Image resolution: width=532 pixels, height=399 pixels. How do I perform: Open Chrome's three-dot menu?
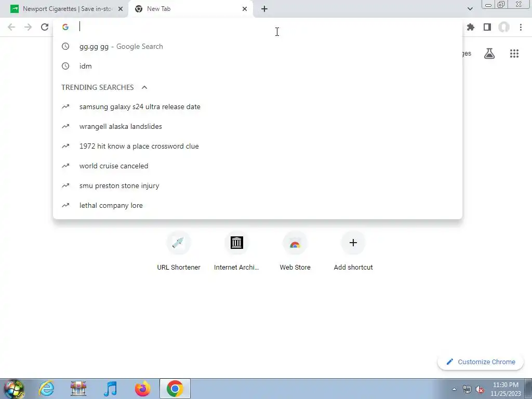click(521, 27)
